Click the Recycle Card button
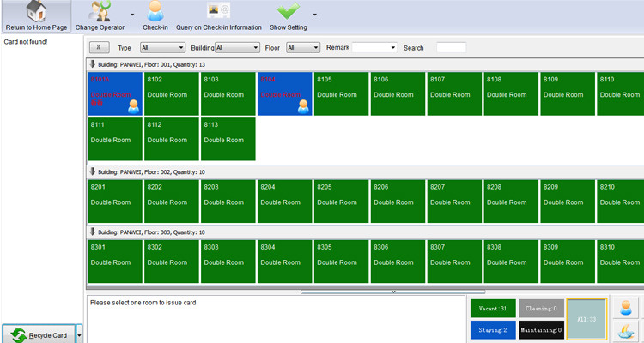The image size is (644, 343). pyautogui.click(x=39, y=335)
